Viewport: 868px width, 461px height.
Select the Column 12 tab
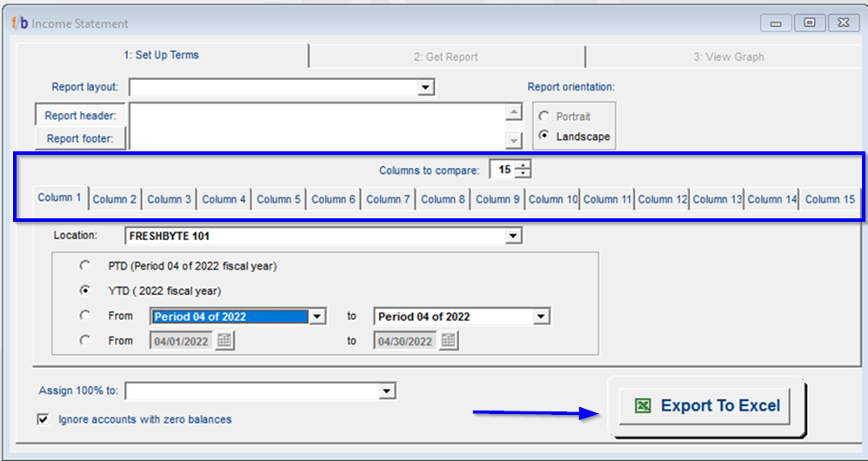663,199
